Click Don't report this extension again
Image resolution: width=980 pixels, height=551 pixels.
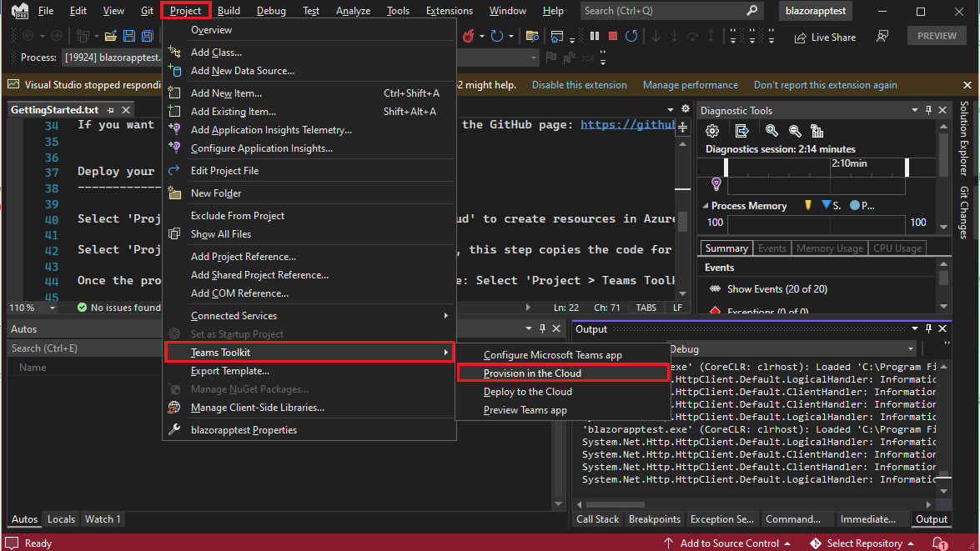tap(825, 85)
